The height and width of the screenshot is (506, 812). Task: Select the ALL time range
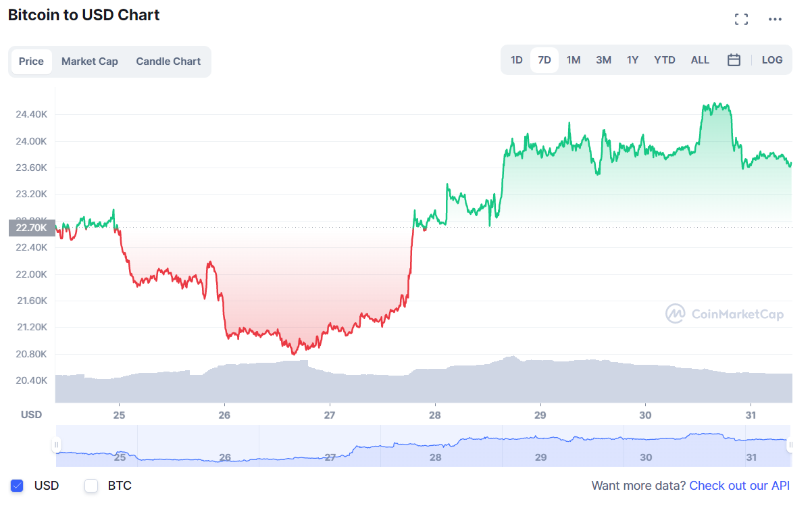(x=700, y=59)
